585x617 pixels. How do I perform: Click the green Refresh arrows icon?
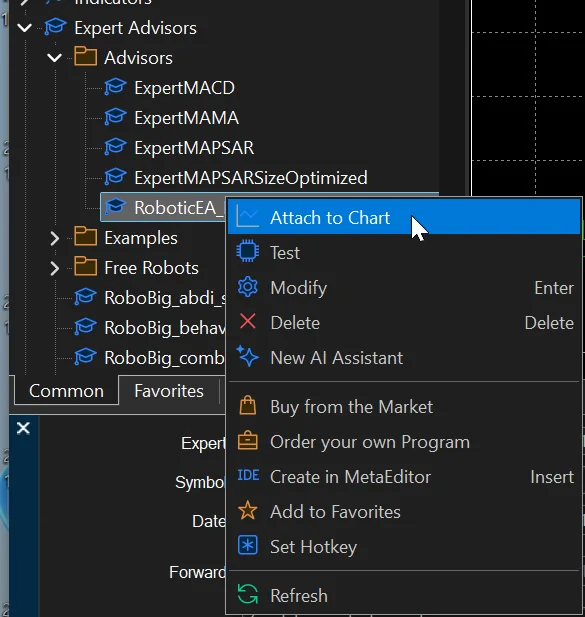coord(247,594)
